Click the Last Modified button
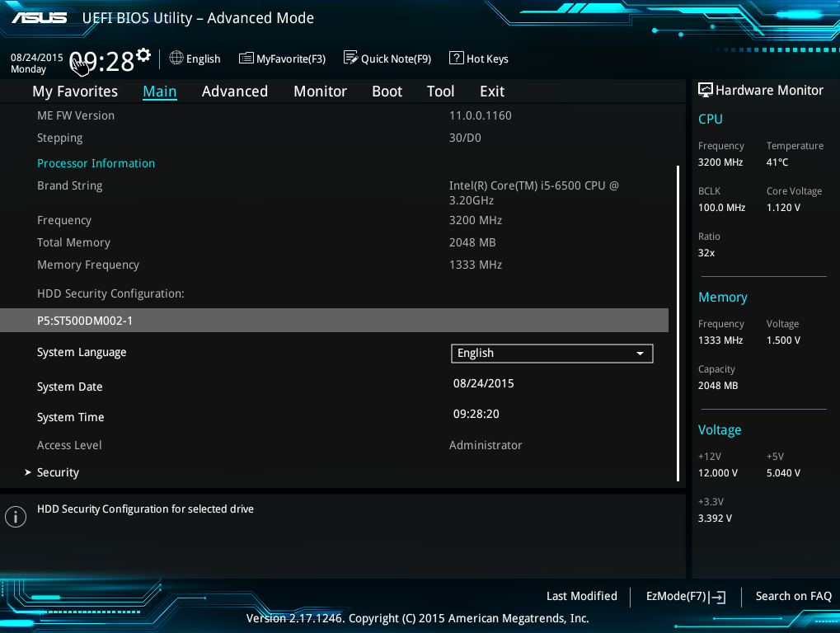This screenshot has height=633, width=840. coord(582,596)
